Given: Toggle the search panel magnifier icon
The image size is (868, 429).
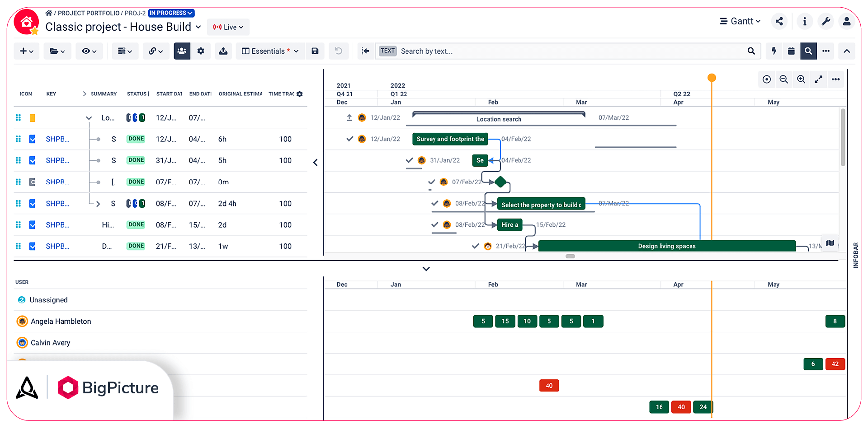Looking at the screenshot, I should tap(808, 51).
